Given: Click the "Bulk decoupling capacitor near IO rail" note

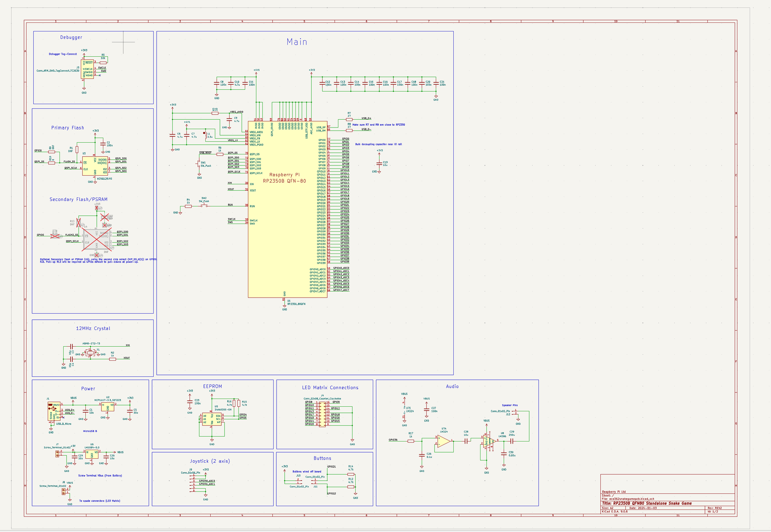Looking at the screenshot, I should [378, 144].
